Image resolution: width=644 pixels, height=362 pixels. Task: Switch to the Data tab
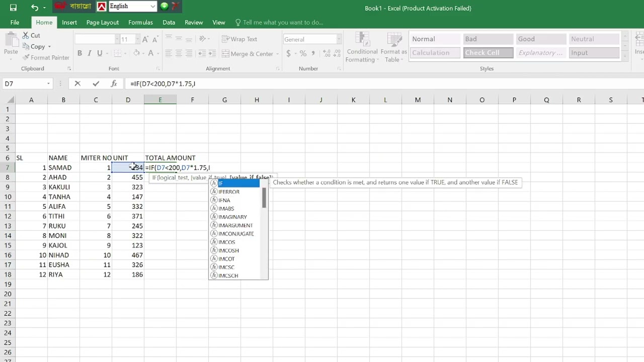(169, 23)
